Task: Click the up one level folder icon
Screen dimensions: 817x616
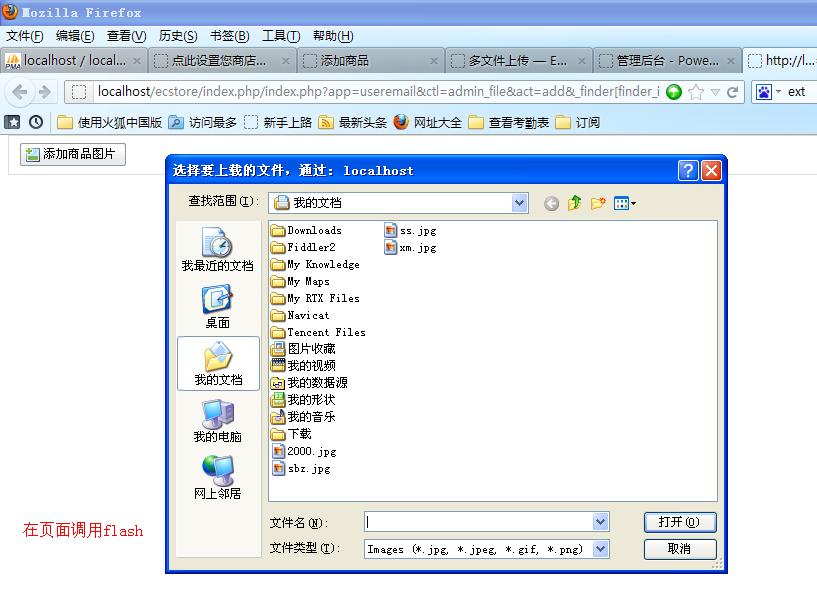Action: coord(574,203)
